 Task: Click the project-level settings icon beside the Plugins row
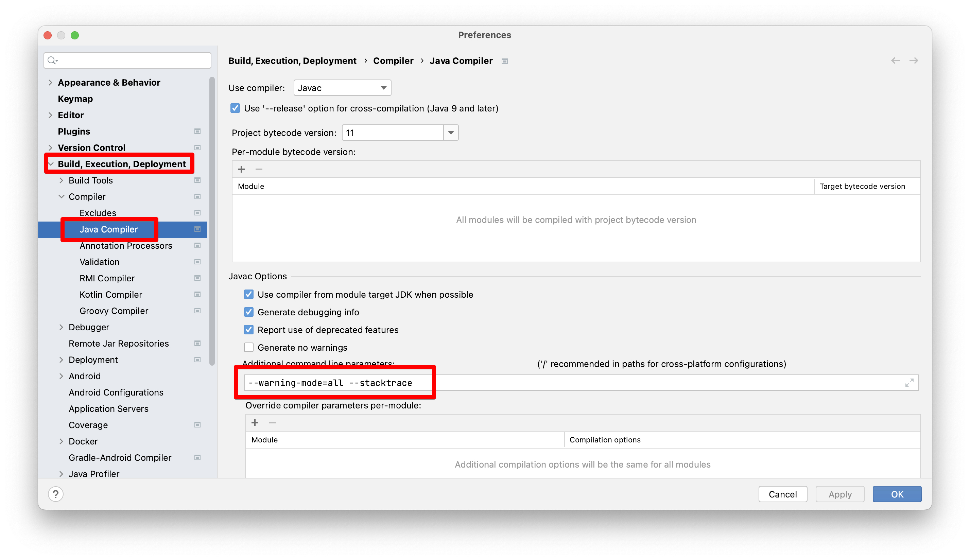[197, 132]
